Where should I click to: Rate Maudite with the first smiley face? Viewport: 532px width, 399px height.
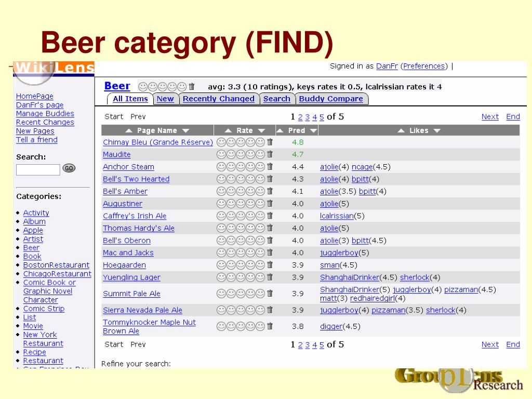coord(221,154)
